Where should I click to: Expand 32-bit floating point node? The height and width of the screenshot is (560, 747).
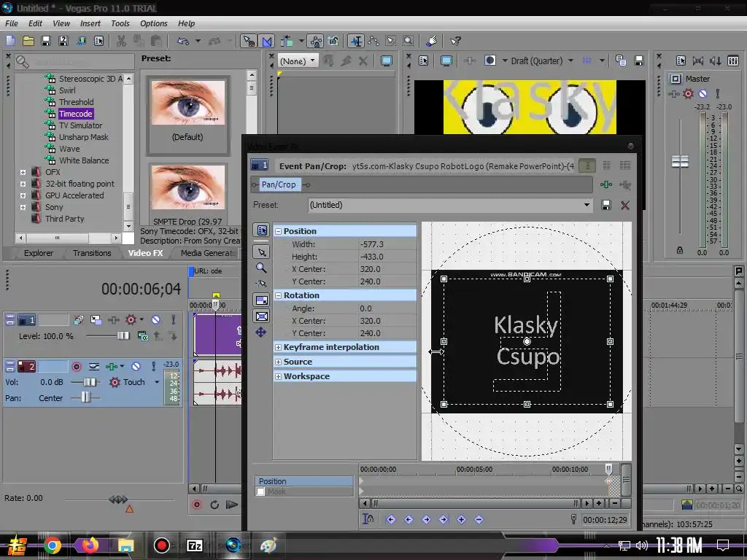click(x=23, y=184)
